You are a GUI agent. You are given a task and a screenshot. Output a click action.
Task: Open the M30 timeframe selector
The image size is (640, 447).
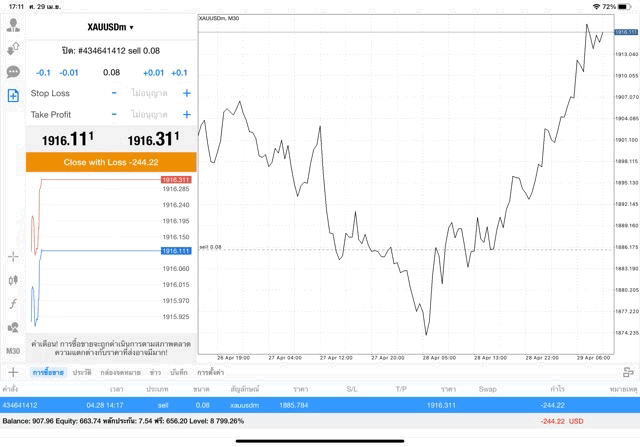[13, 351]
